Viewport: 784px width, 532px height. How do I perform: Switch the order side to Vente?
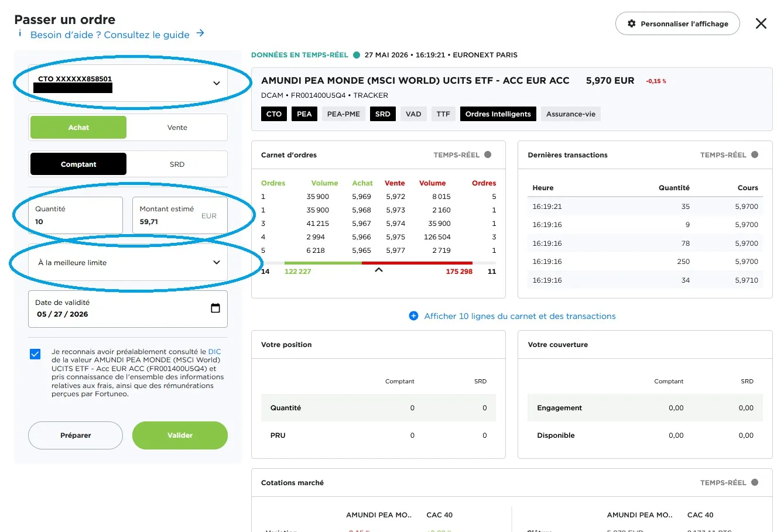click(x=177, y=128)
